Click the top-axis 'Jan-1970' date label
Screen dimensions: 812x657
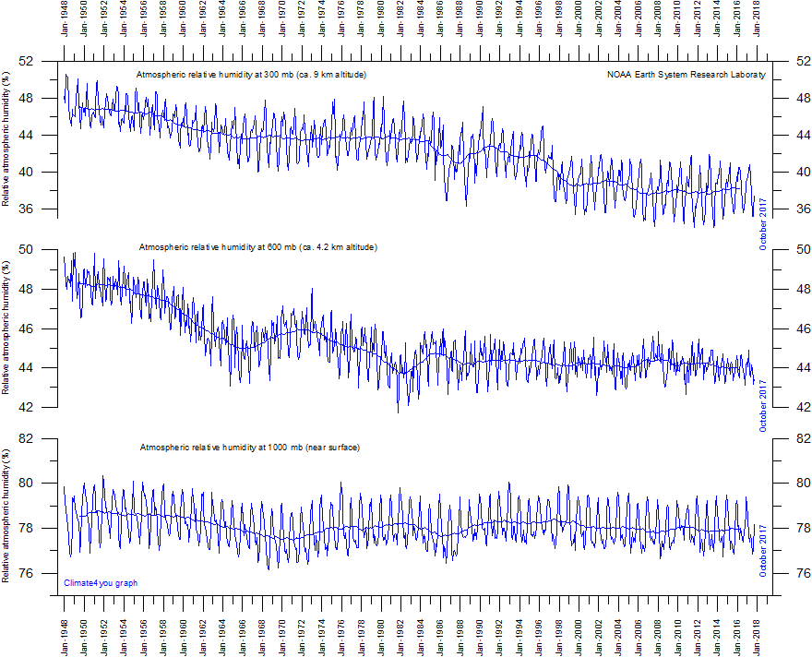pyautogui.click(x=282, y=19)
